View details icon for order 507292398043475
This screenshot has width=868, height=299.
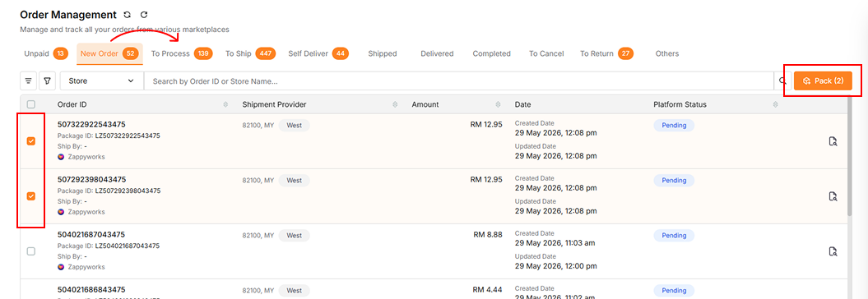(x=833, y=196)
